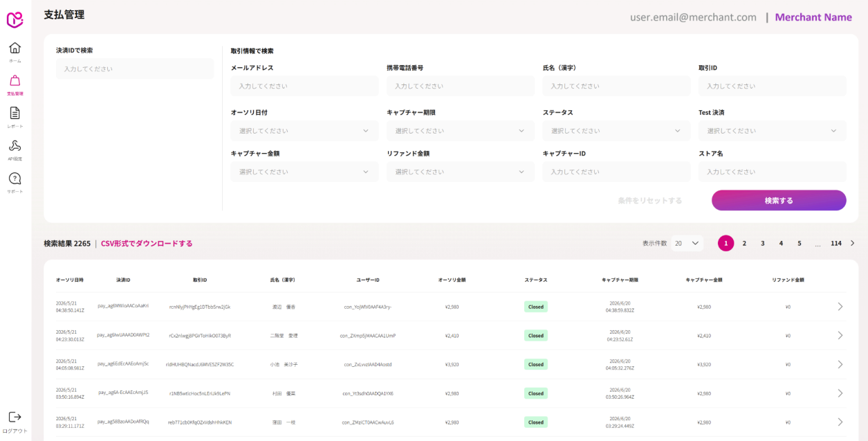Viewport: 868px width, 441px height.
Task: Click the キャプチャー期限 column header
Action: tap(620, 280)
